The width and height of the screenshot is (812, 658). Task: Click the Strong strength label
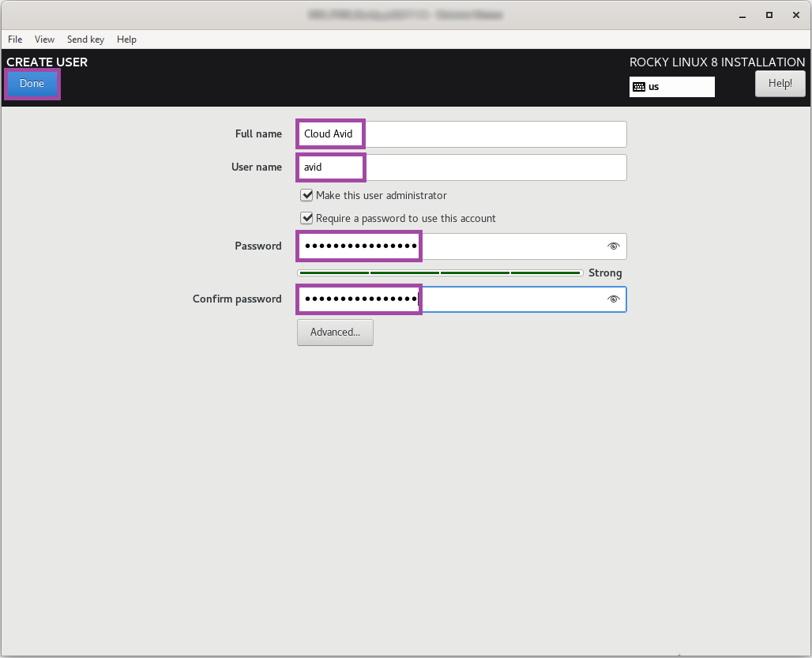tap(605, 273)
